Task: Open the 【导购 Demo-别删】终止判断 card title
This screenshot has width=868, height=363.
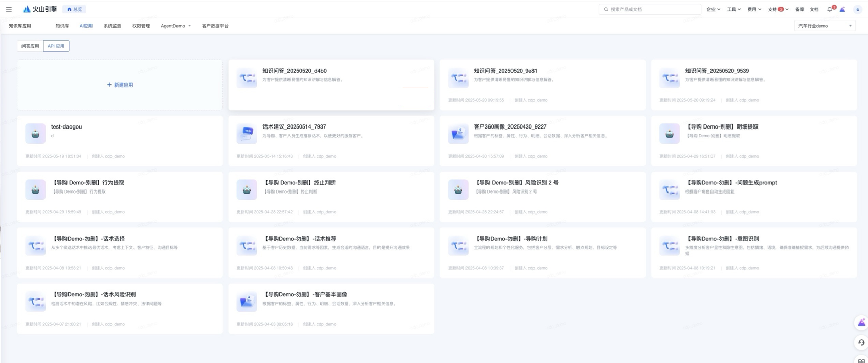Action: [299, 182]
